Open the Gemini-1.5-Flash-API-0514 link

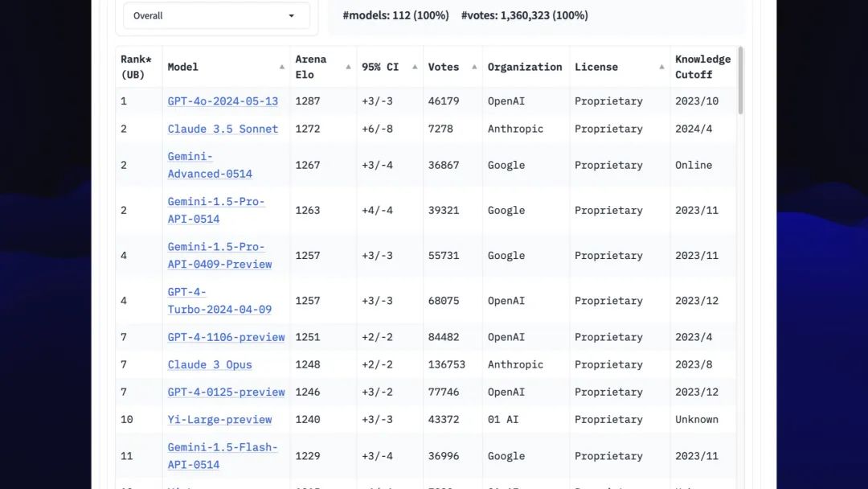point(223,456)
